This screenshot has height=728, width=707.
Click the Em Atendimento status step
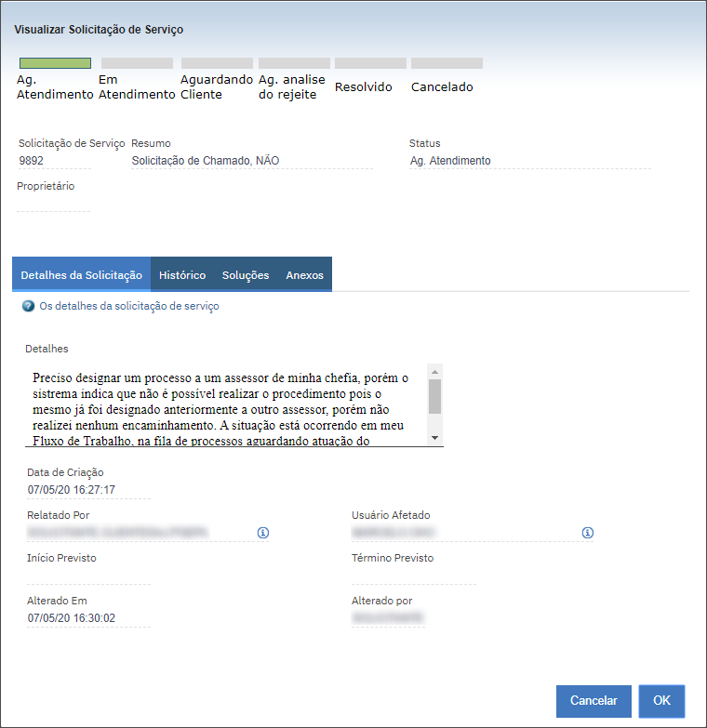[136, 86]
